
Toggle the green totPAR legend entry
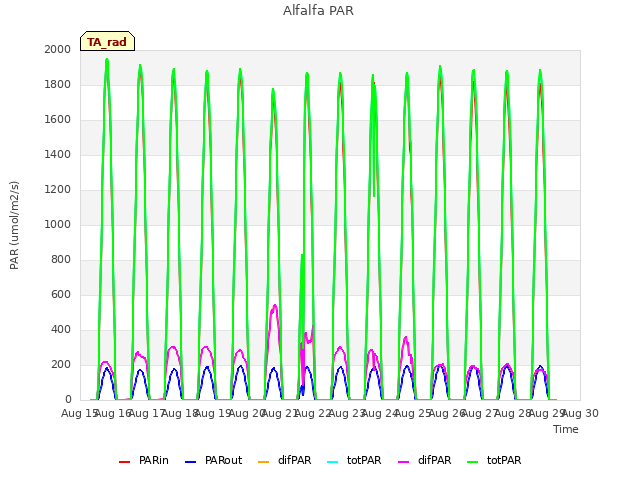(x=495, y=460)
